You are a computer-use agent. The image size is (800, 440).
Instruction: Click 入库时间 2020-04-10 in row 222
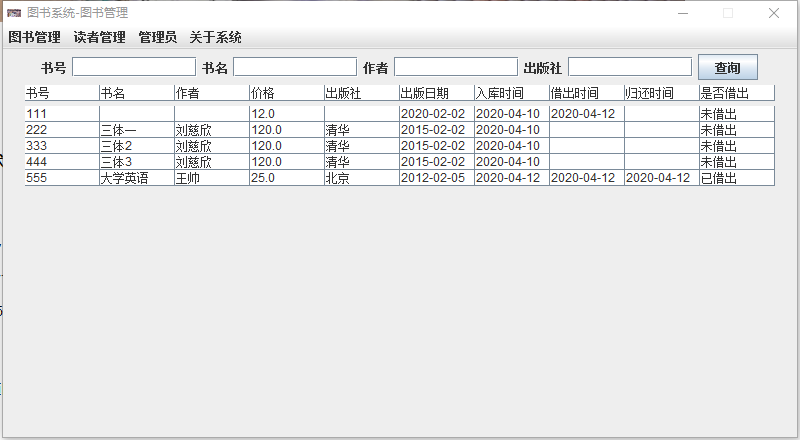pyautogui.click(x=512, y=130)
